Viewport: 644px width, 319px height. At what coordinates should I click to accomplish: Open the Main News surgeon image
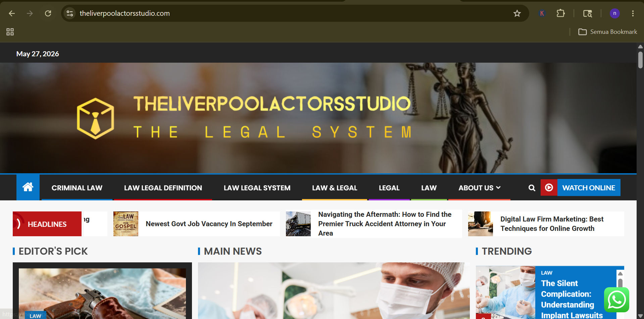334,291
